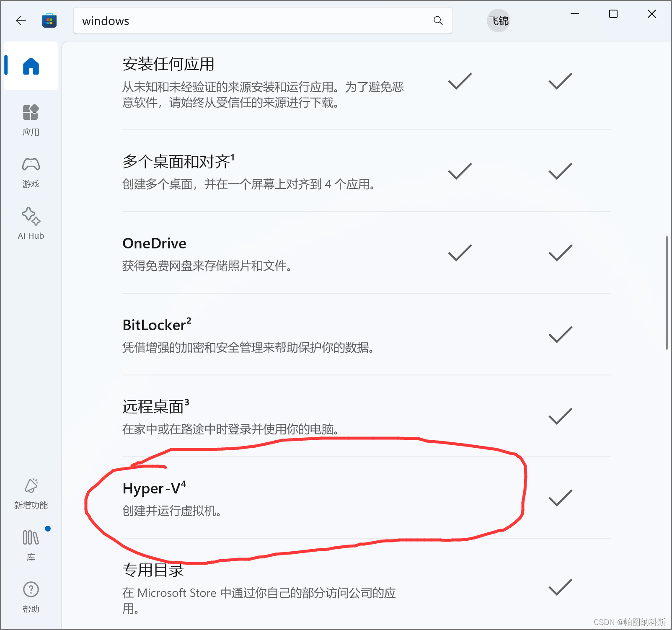Screen dimensions: 672x630
Task: Open the 飞锦 user profile avatar
Action: [499, 21]
